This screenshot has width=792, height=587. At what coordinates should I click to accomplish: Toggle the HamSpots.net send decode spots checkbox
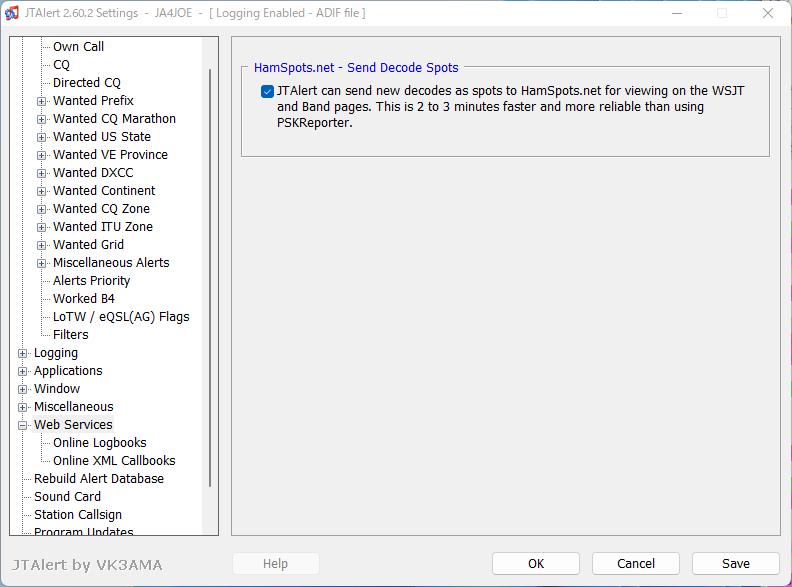pos(267,91)
